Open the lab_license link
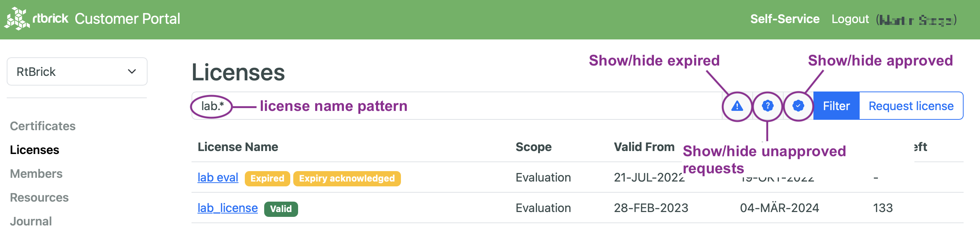 (x=228, y=208)
